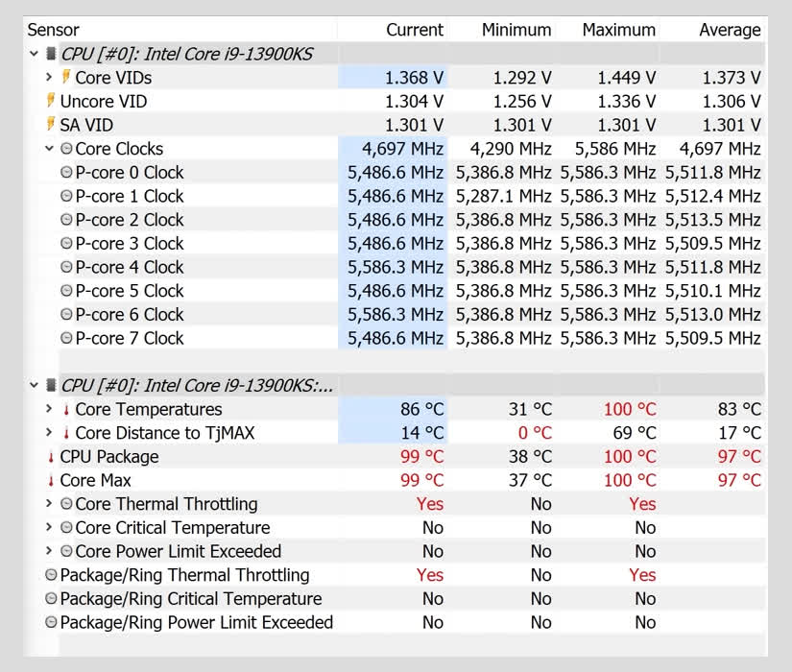Click the circle icon beside Package/Ring Thermal Throttling

coord(51,575)
